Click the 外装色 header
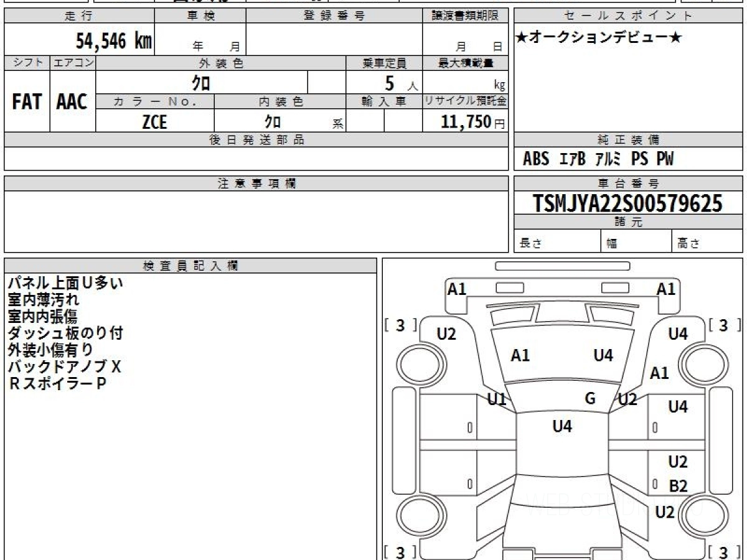 221,63
